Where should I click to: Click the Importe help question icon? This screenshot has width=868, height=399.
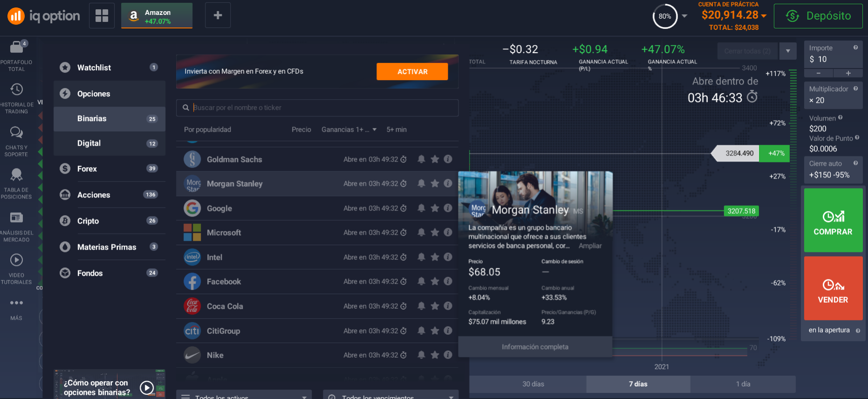tap(855, 47)
